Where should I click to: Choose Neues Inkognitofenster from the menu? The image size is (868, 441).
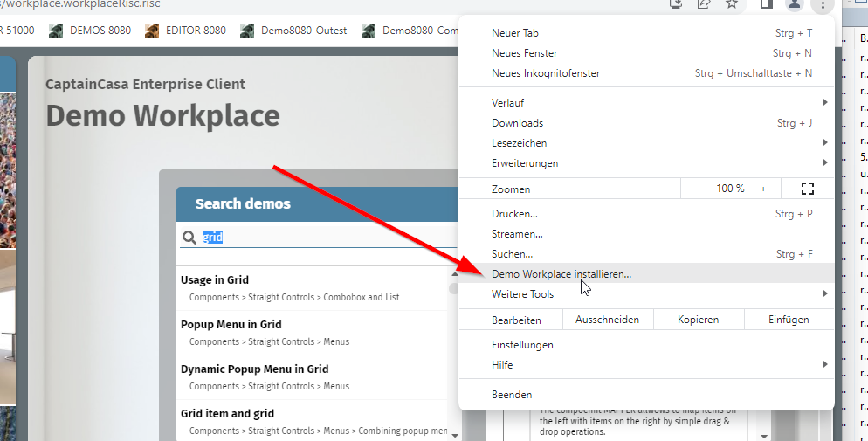[x=546, y=73]
